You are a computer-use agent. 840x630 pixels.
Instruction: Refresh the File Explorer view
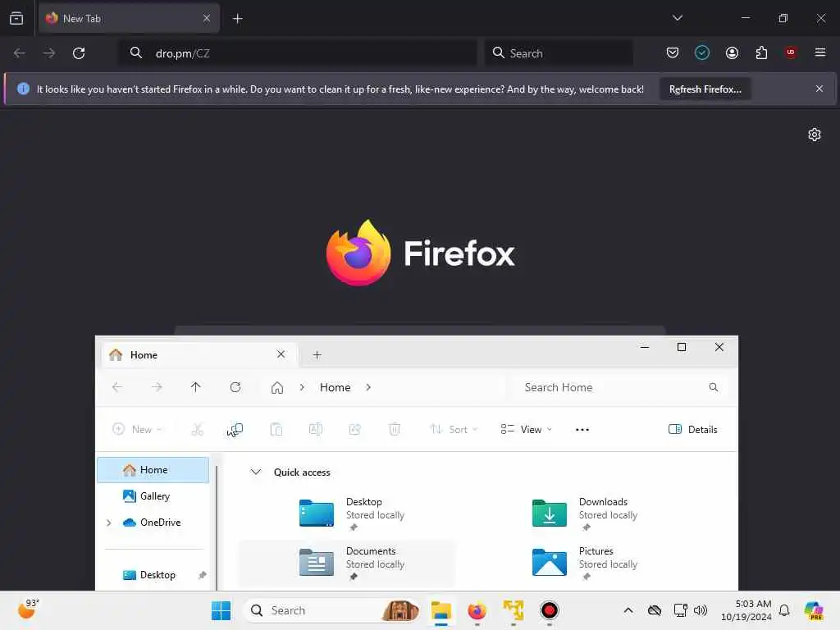coord(235,387)
